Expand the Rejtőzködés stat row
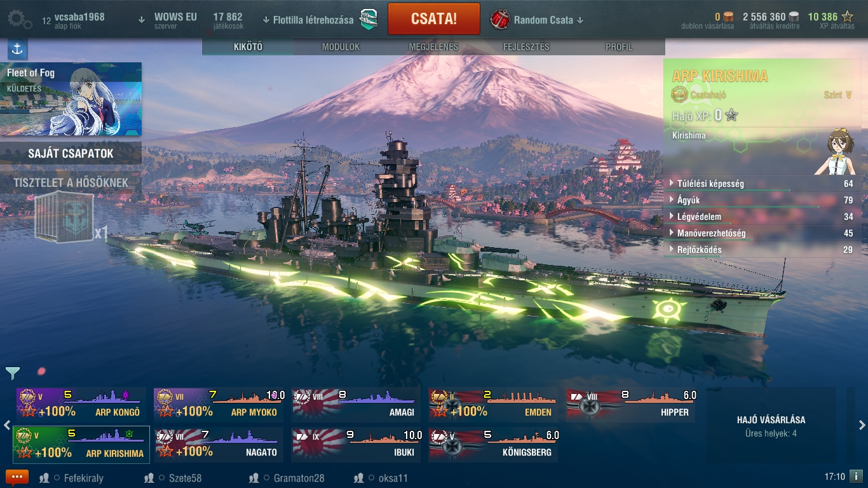Viewport: 868px width, 488px height. click(x=760, y=250)
